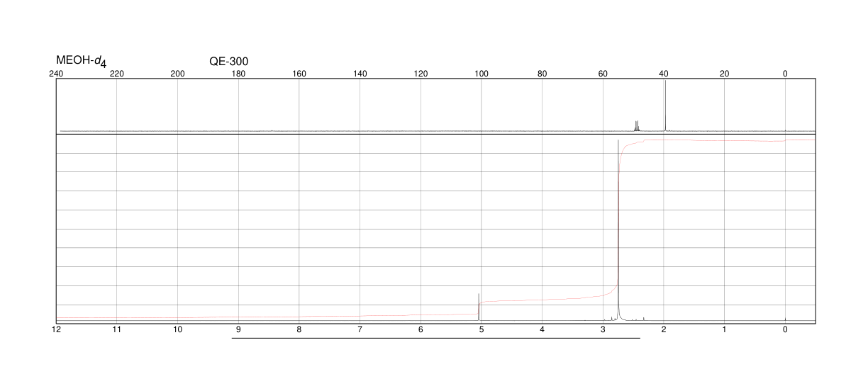This screenshot has height=374, width=868.
Task: Select the 240 tick label on carbon scale
Action: point(56,74)
